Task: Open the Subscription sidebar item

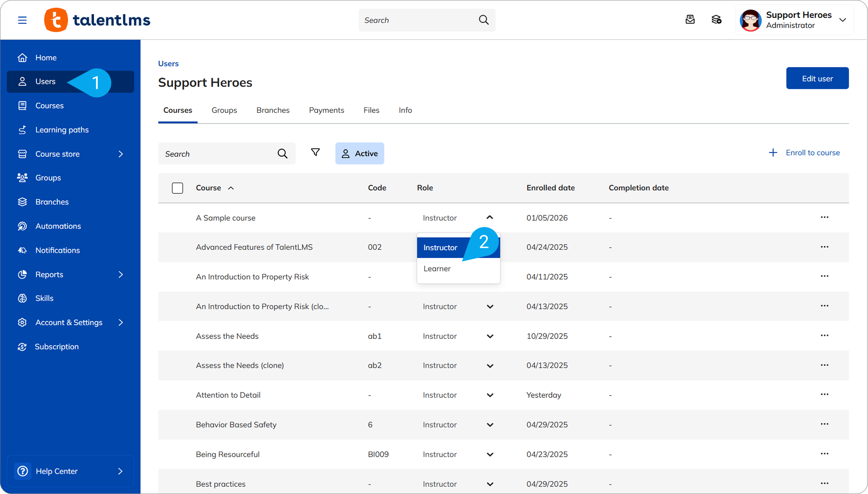Action: (57, 347)
